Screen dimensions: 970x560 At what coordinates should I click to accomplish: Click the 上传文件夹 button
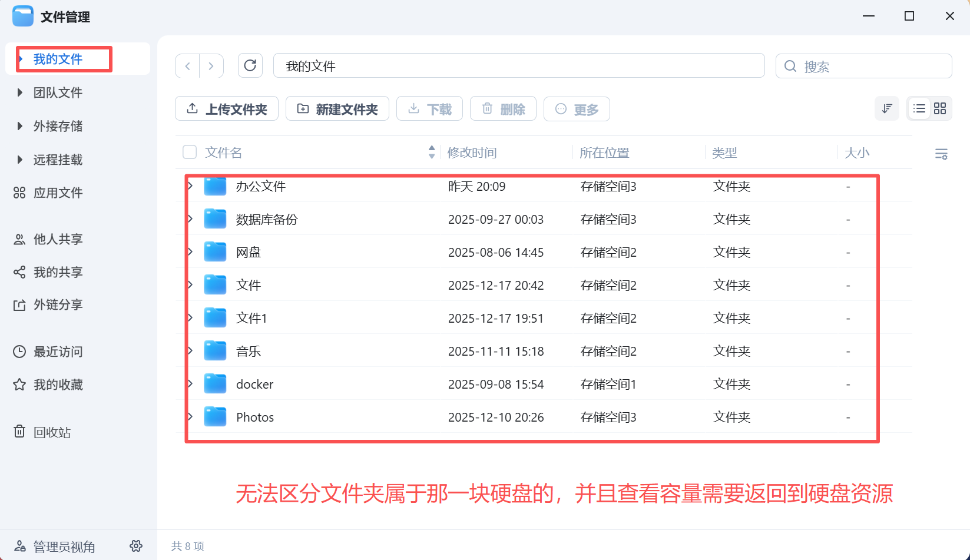227,109
